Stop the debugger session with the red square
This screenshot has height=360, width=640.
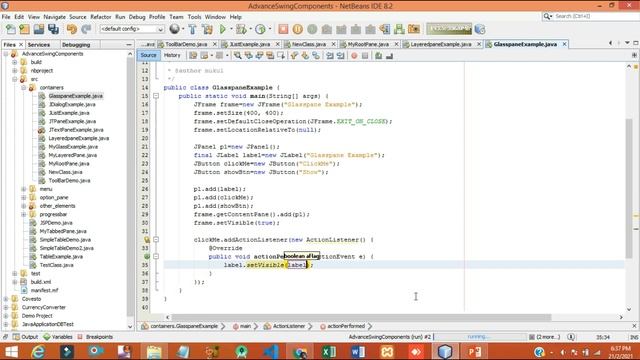pos(283,29)
